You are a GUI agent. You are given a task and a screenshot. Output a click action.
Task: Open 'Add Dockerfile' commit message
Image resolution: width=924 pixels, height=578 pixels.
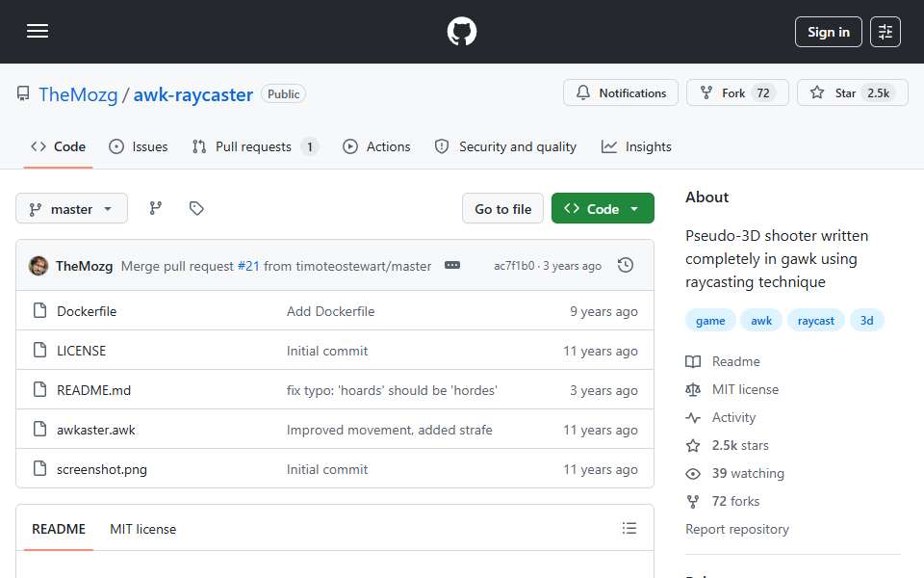pos(330,311)
